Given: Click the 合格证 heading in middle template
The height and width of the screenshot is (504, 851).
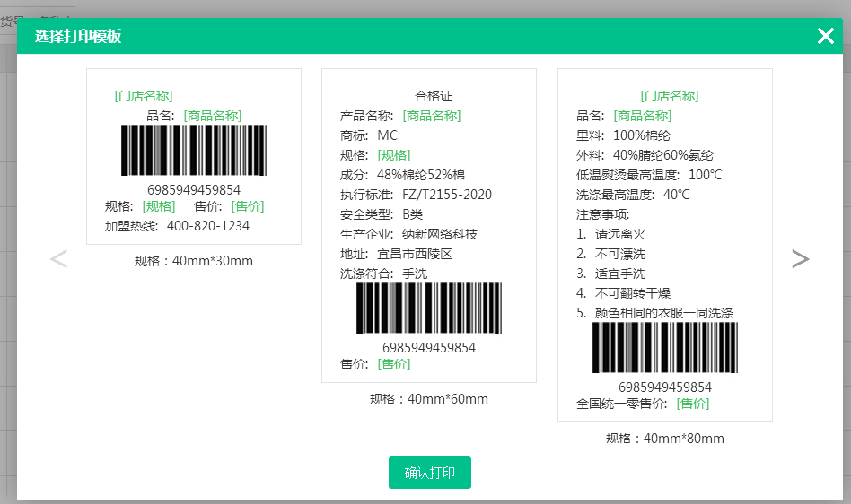Looking at the screenshot, I should 434,96.
